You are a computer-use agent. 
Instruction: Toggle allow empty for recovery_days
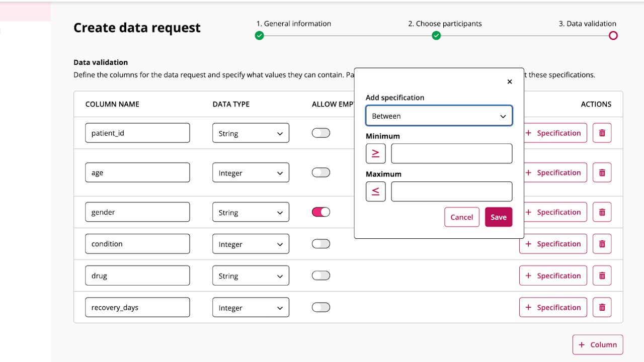tap(321, 307)
